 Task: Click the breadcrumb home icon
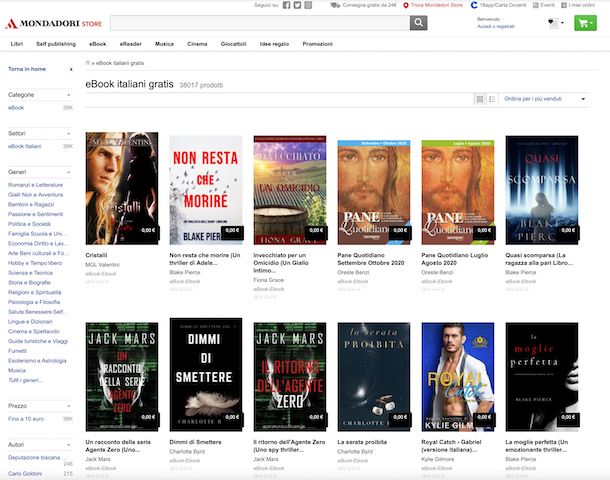pyautogui.click(x=88, y=63)
